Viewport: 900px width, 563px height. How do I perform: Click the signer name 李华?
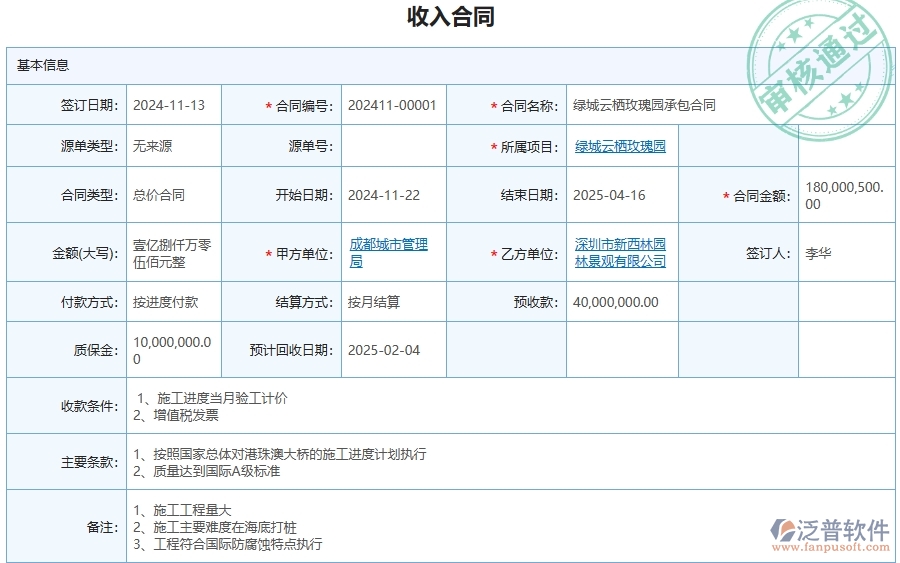[818, 253]
